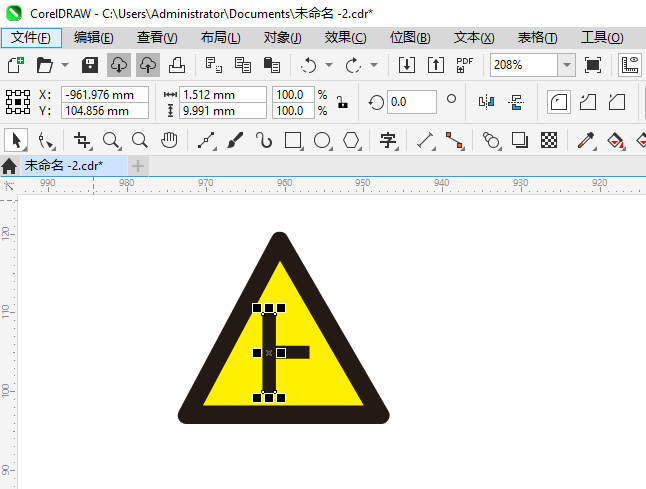Screen dimensions: 646x489
Task: Select the round corner style
Action: click(559, 102)
